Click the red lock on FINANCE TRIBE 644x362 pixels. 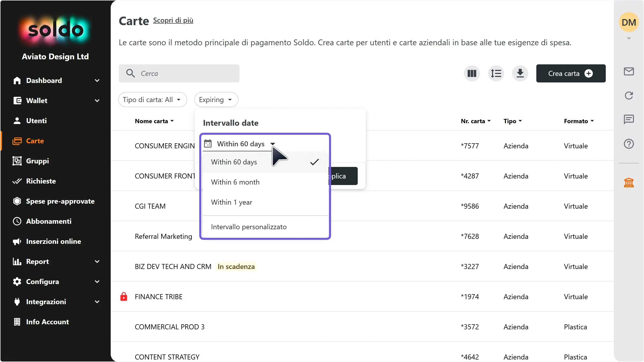[x=124, y=297]
